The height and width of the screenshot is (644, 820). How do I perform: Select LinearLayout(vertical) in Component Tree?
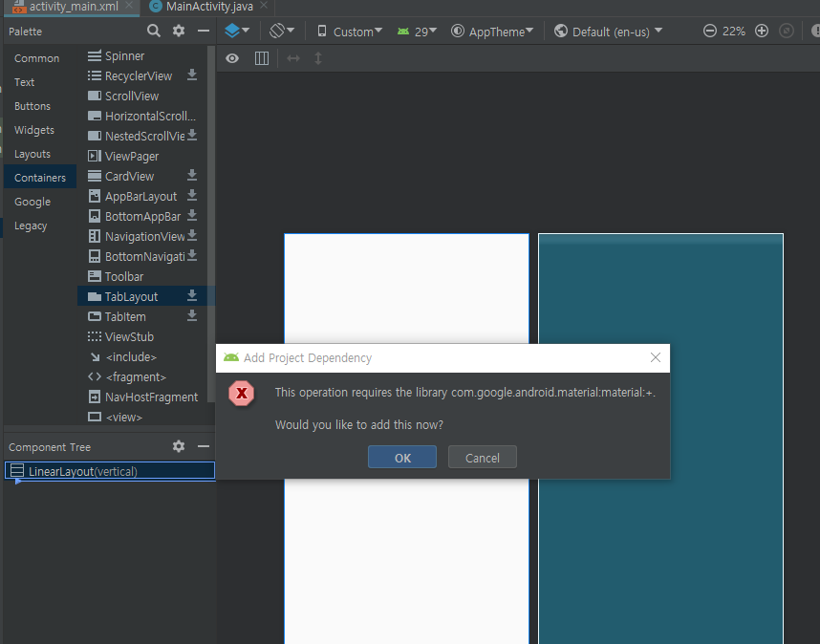110,470
